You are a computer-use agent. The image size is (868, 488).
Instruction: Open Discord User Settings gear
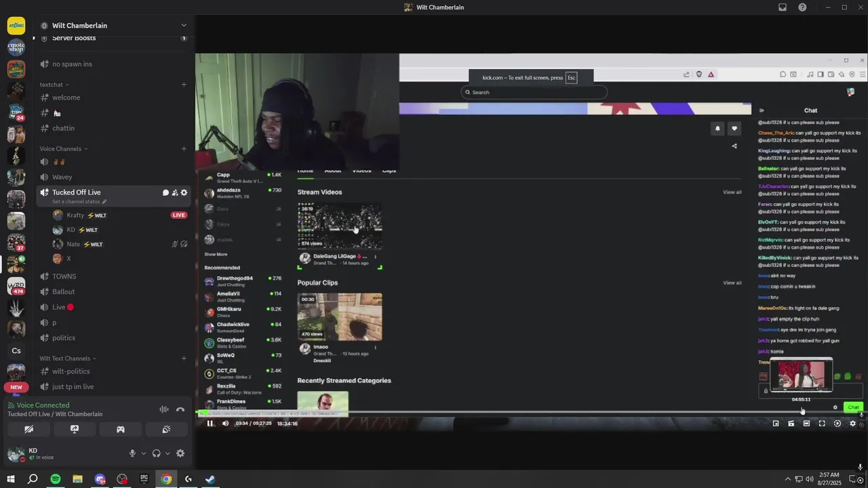[x=180, y=453]
